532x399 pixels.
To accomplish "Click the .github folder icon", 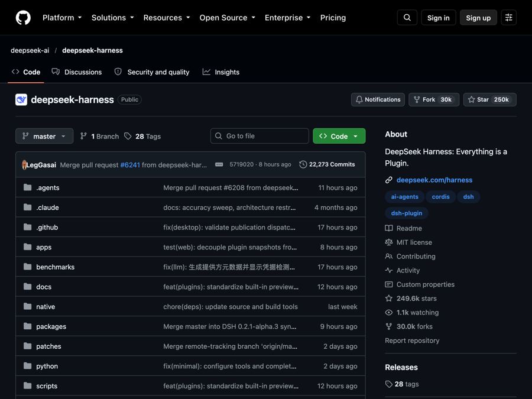I will tap(27, 228).
